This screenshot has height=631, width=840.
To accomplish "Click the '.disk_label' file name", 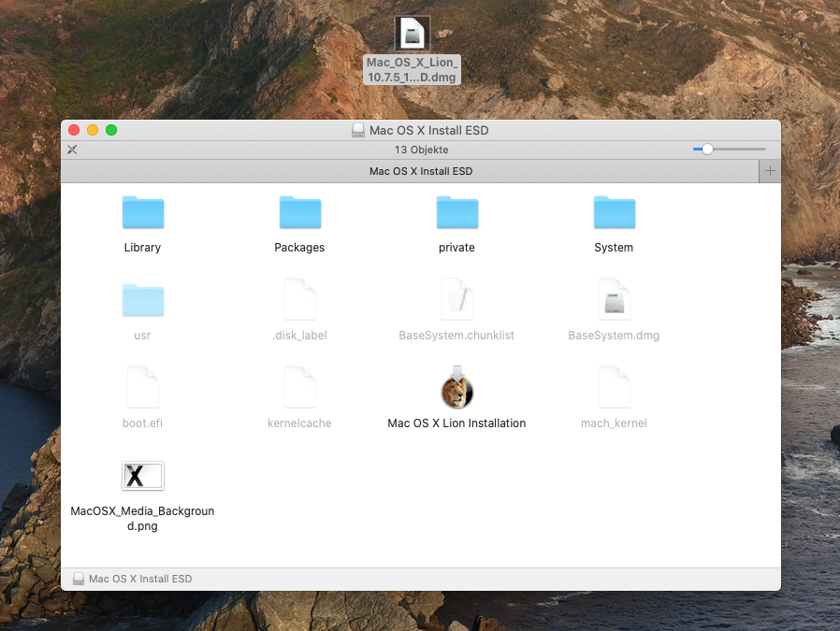I will pyautogui.click(x=299, y=335).
